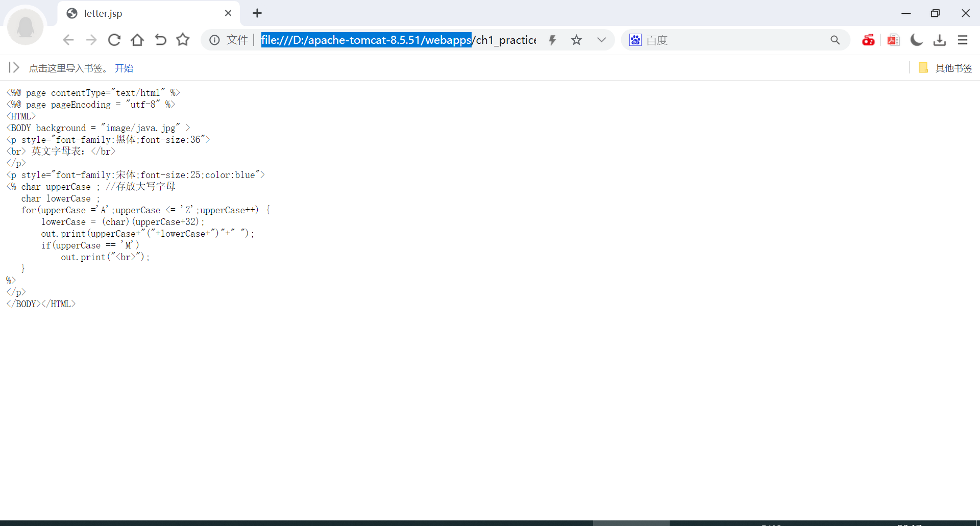Select the letter.jsp tab
The height and width of the screenshot is (526, 980).
click(148, 13)
